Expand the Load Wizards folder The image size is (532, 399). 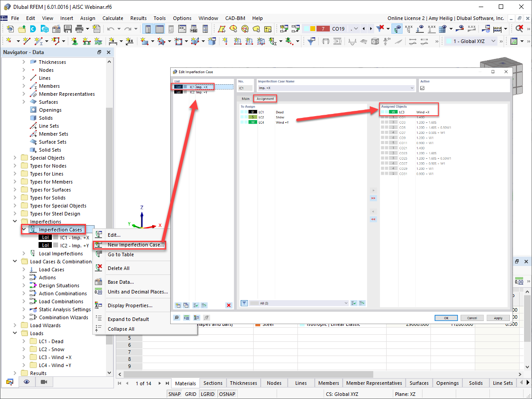click(16, 325)
